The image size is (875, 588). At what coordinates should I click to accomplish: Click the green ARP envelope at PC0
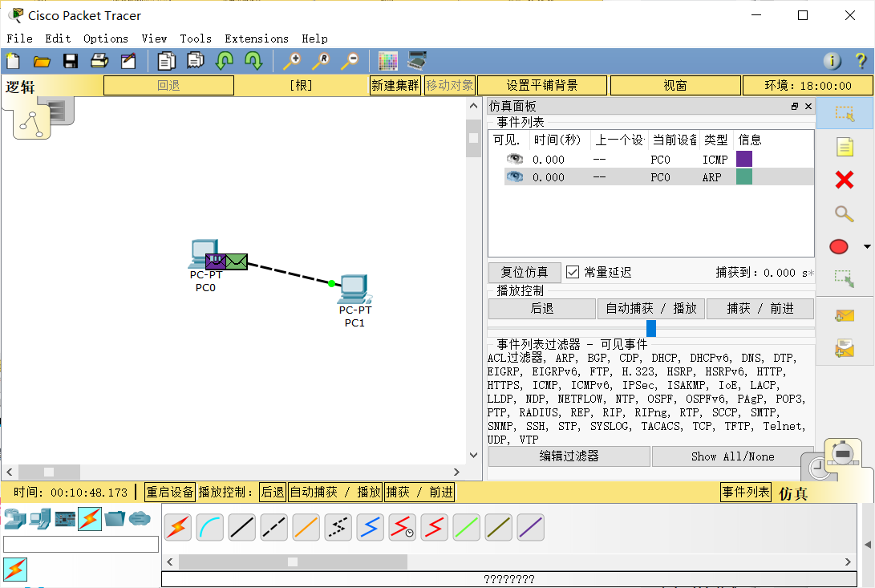point(237,262)
